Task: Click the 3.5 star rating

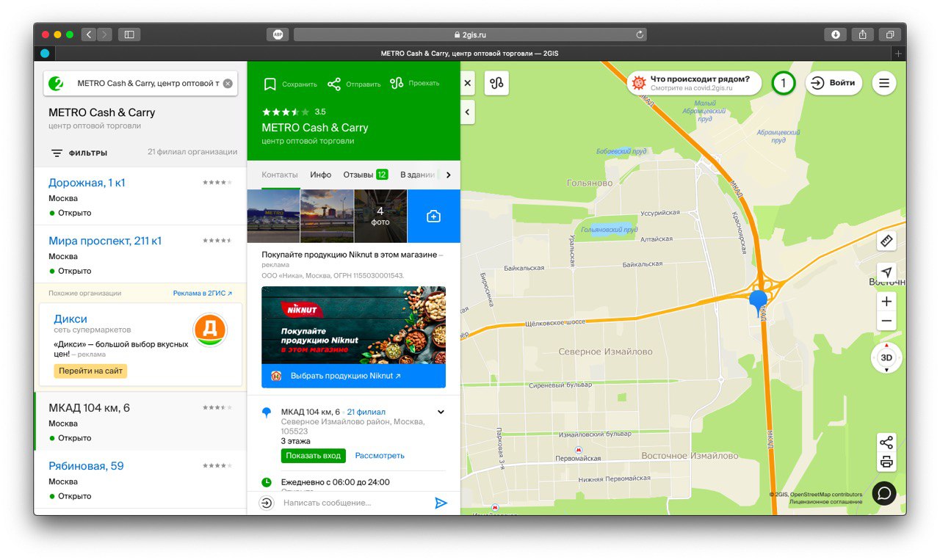Action: pyautogui.click(x=294, y=112)
